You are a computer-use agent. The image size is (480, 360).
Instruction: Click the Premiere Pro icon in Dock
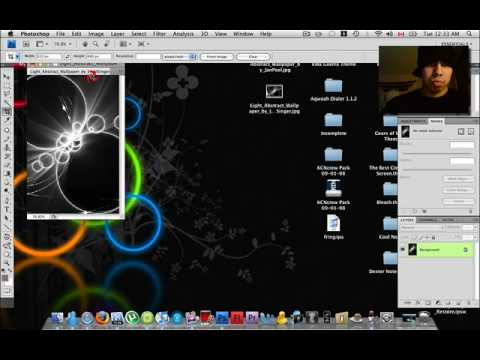[x=252, y=318]
